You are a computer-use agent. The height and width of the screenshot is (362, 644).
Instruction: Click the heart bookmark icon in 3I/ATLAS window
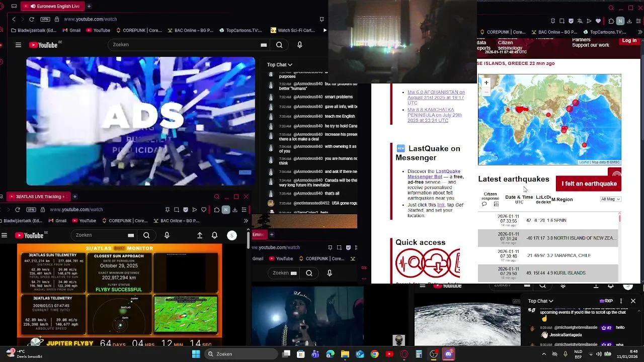204,210
